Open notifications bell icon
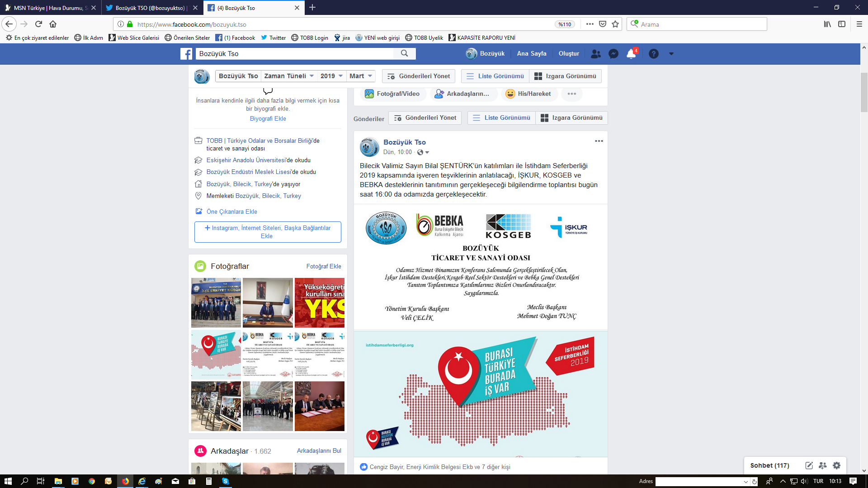 631,54
